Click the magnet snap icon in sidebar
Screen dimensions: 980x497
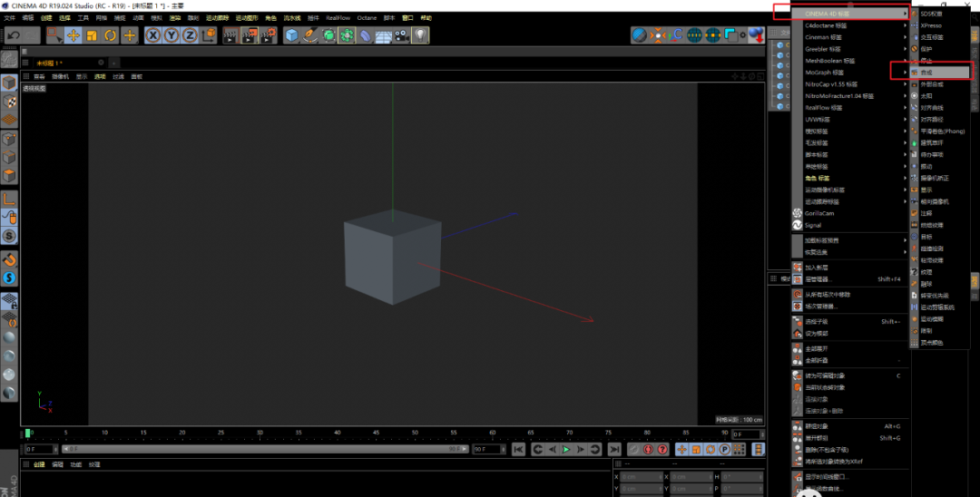click(9, 259)
